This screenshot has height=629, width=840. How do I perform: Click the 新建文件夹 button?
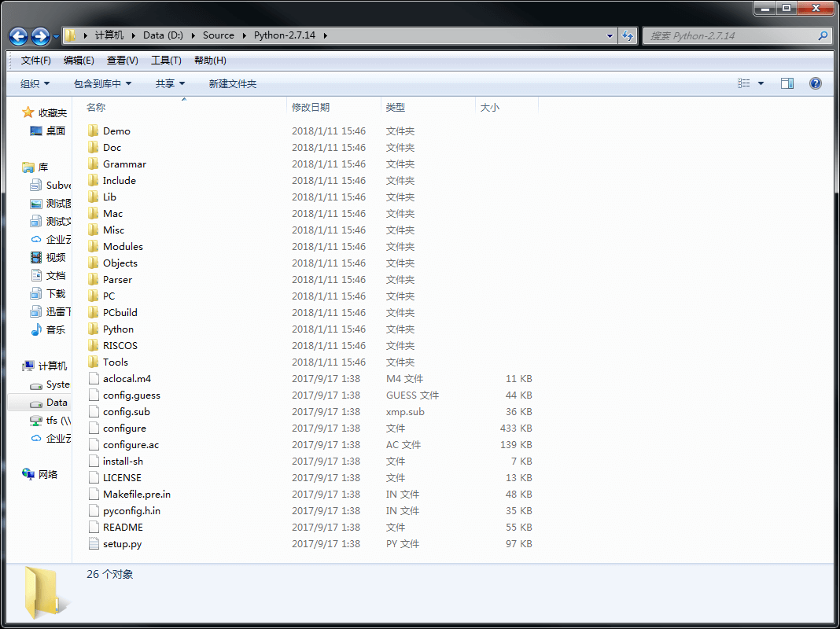pyautogui.click(x=233, y=83)
